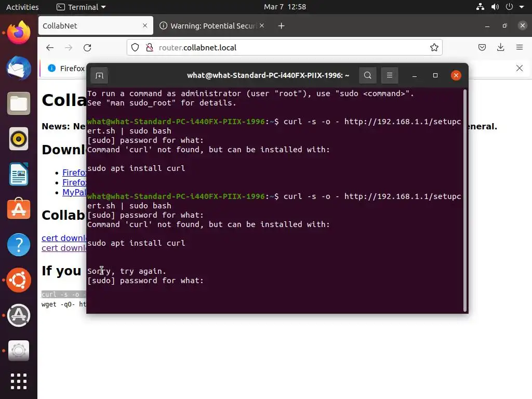Click the first 'sudo apt install curl' line
The height and width of the screenshot is (399, 532).
[x=136, y=168]
